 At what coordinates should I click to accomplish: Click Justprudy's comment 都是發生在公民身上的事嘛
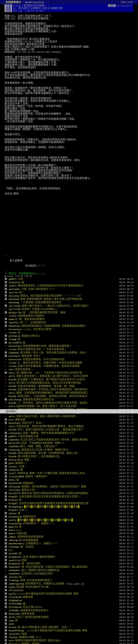[69, 450]
